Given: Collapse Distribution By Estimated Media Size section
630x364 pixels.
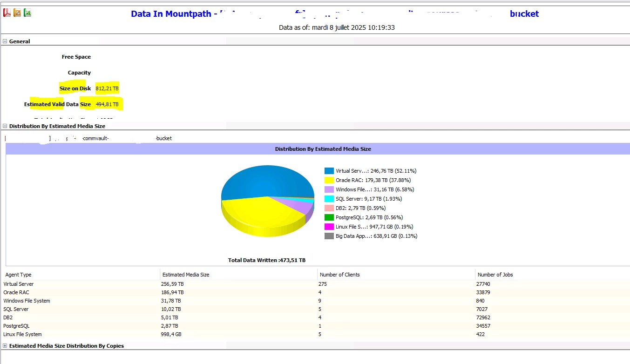Looking at the screenshot, I should tap(5, 126).
